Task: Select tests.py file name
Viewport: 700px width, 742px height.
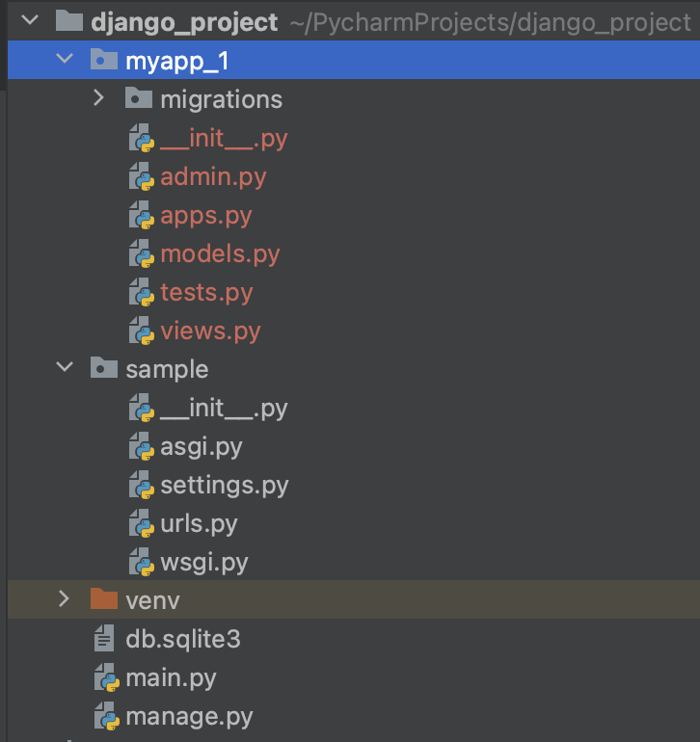Action: (x=207, y=293)
